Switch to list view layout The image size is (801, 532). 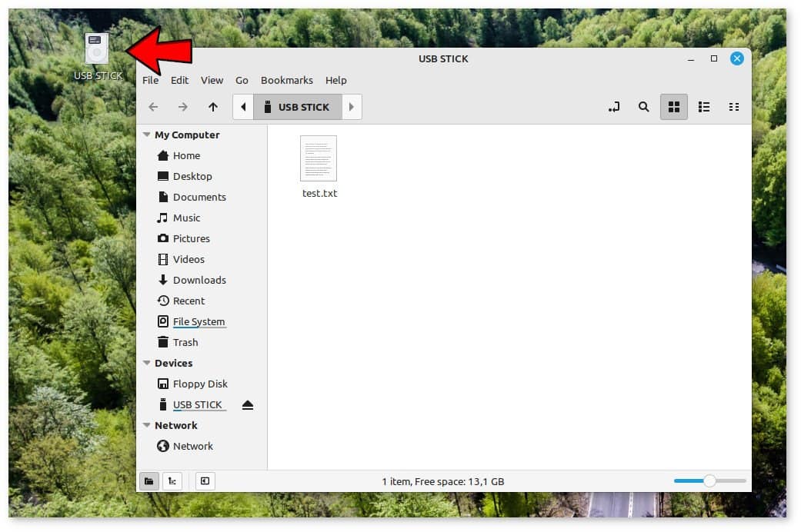(704, 107)
